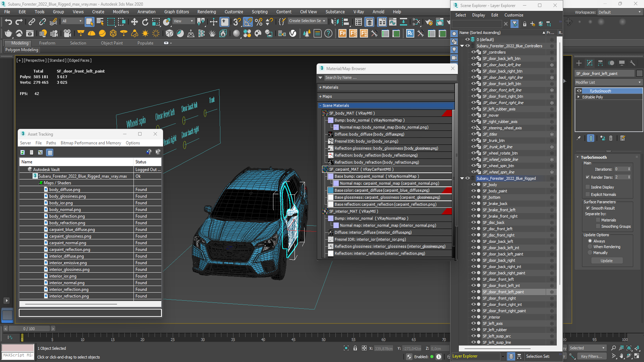Click the Mirror tool icon
Image resolution: width=644 pixels, height=362 pixels.
click(335, 22)
